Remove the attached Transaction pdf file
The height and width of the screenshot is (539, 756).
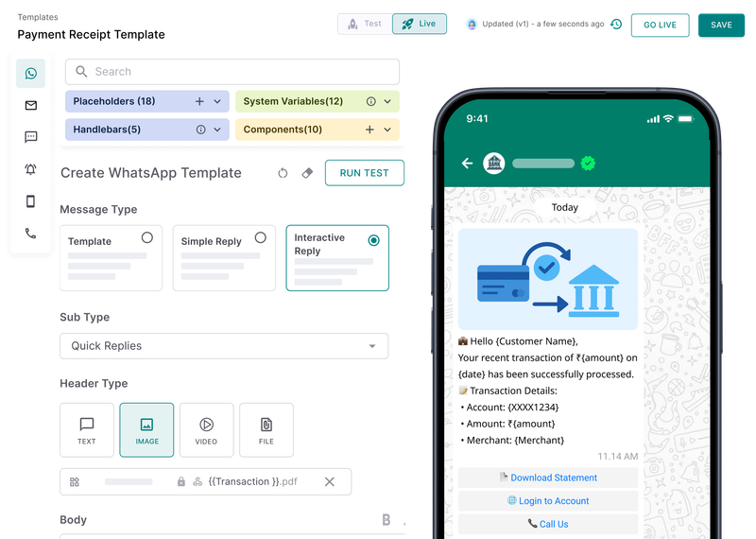329,482
